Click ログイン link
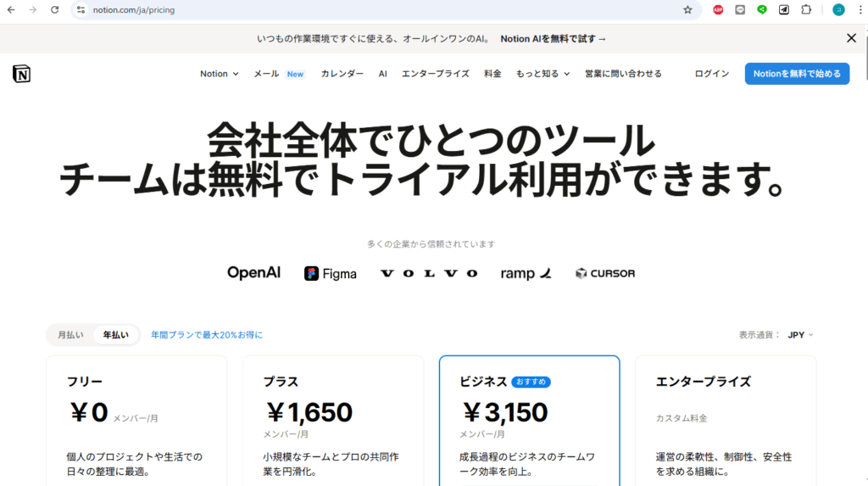Image resolution: width=868 pixels, height=486 pixels. tap(712, 74)
